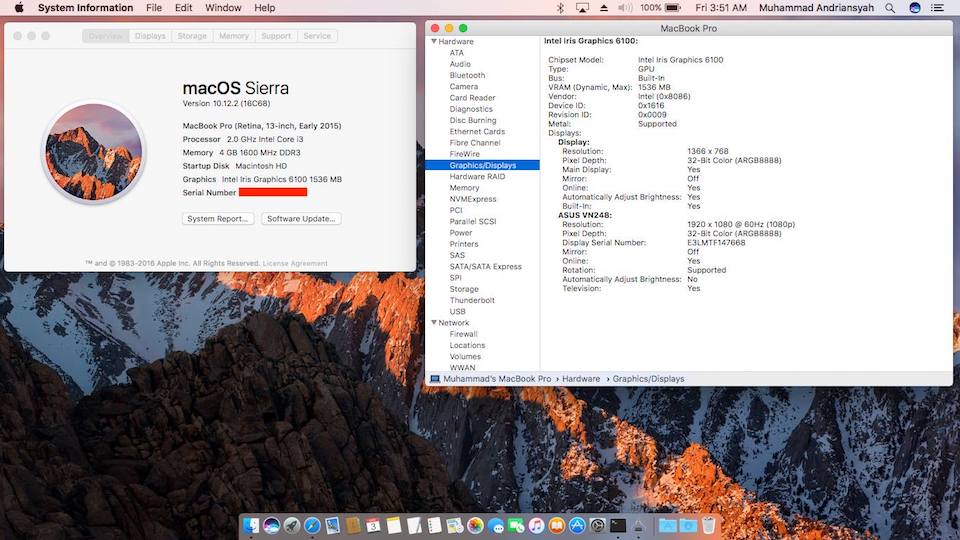Open Notes icon in dock
This screenshot has width=960, height=540.
[x=394, y=525]
